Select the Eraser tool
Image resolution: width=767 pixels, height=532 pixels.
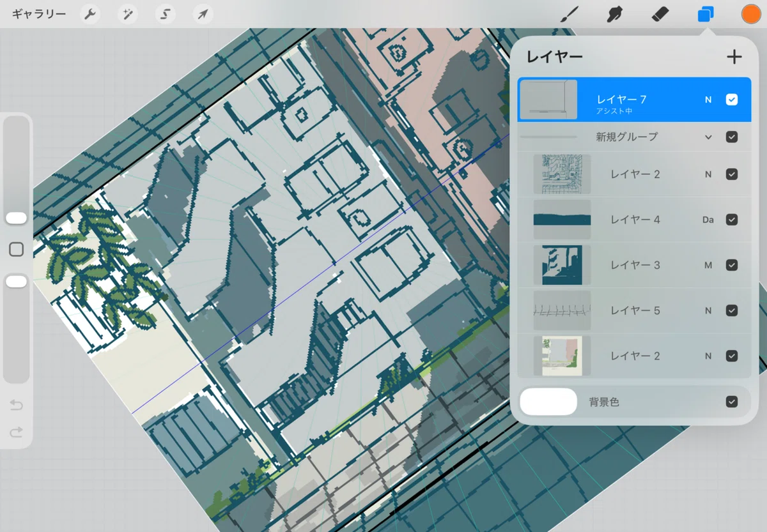[660, 14]
